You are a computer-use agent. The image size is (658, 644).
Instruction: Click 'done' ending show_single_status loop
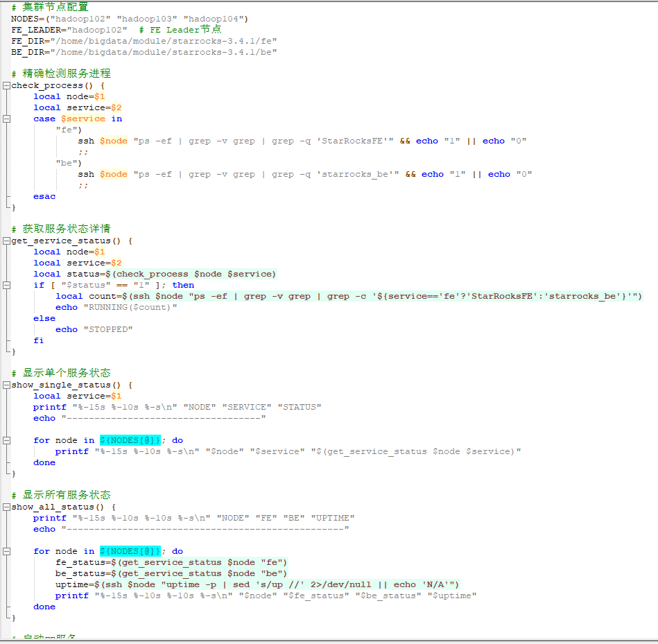tap(44, 463)
